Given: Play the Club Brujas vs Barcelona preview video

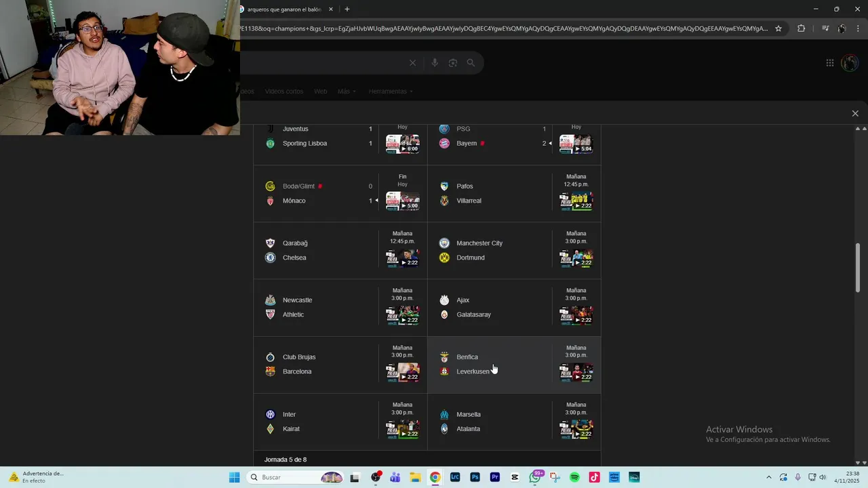Looking at the screenshot, I should tap(403, 373).
